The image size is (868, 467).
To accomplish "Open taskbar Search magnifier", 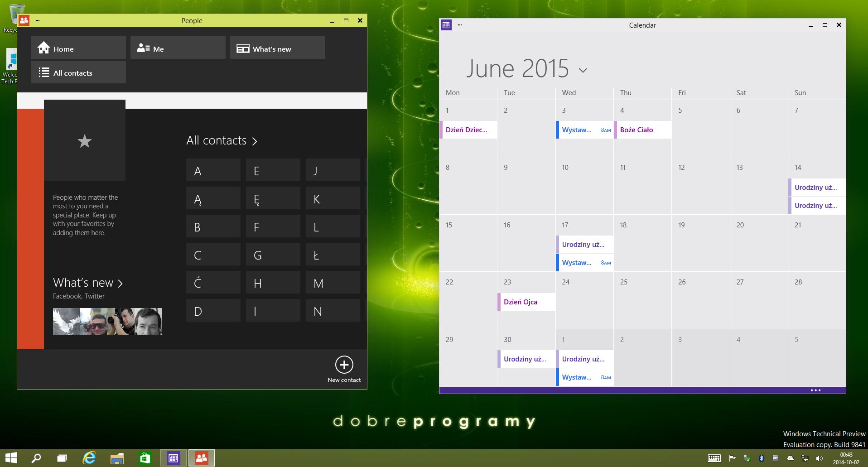I will click(x=36, y=458).
